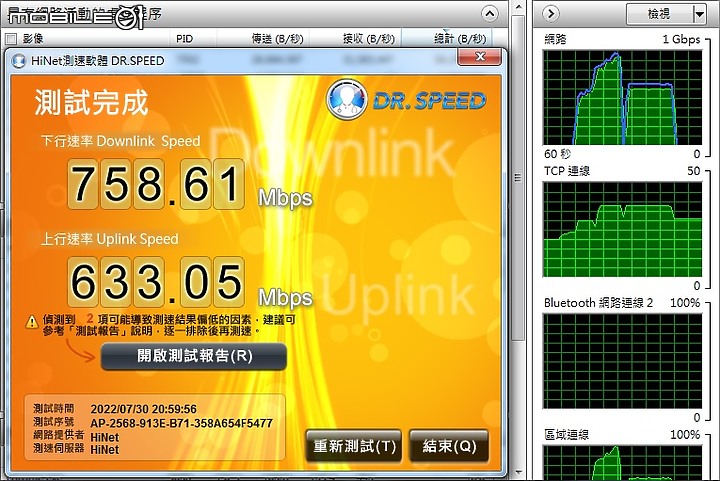Click the test time 2022/07/30 20:59:56

coord(143,409)
